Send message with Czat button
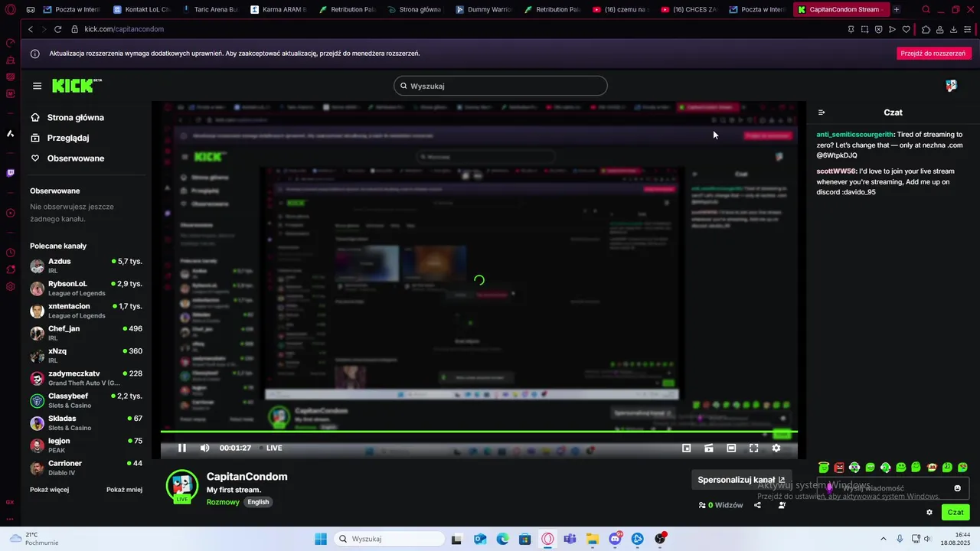Viewport: 980px width, 551px height. [x=955, y=512]
